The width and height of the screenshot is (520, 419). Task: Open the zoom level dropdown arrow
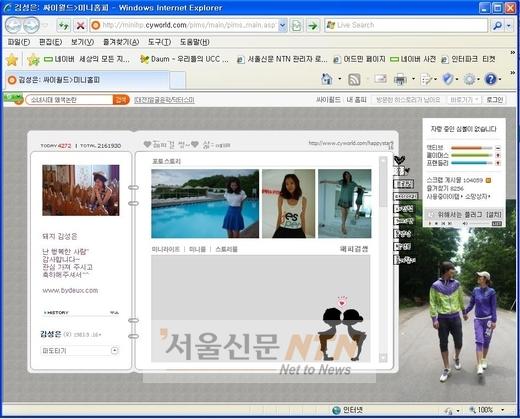pyautogui.click(x=502, y=410)
